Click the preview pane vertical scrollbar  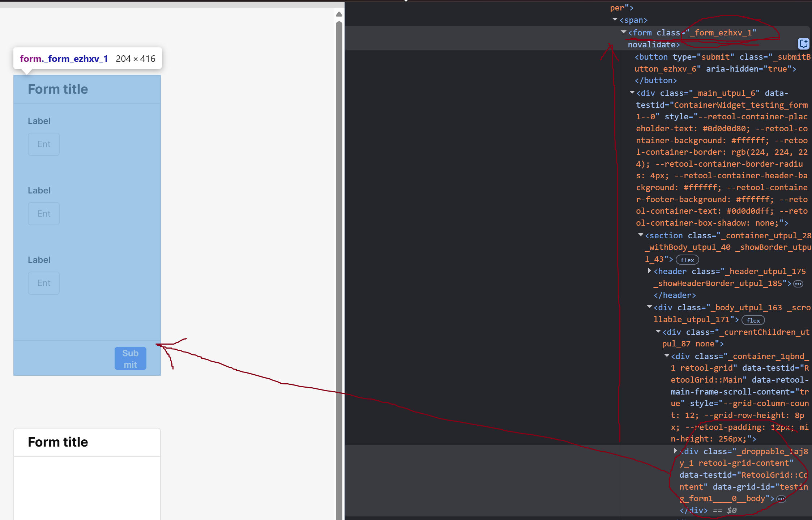pos(339,270)
